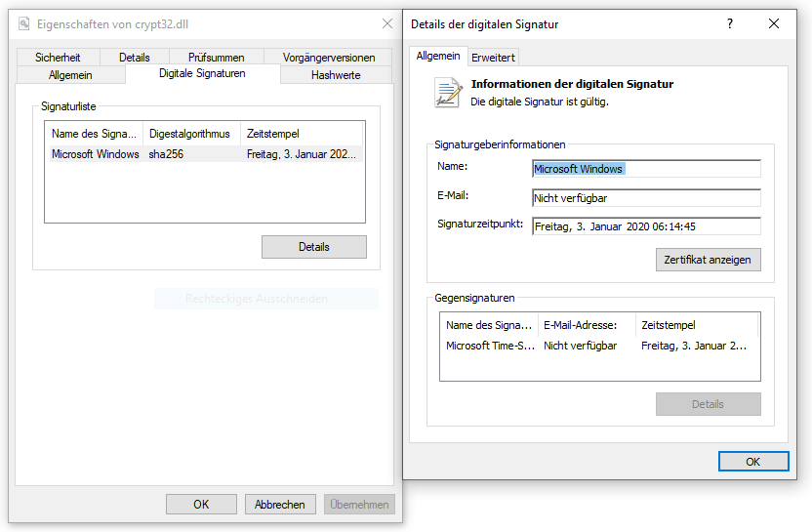The height and width of the screenshot is (532, 812).
Task: Click the crypt32.dll file icon in title bar
Action: tap(23, 23)
